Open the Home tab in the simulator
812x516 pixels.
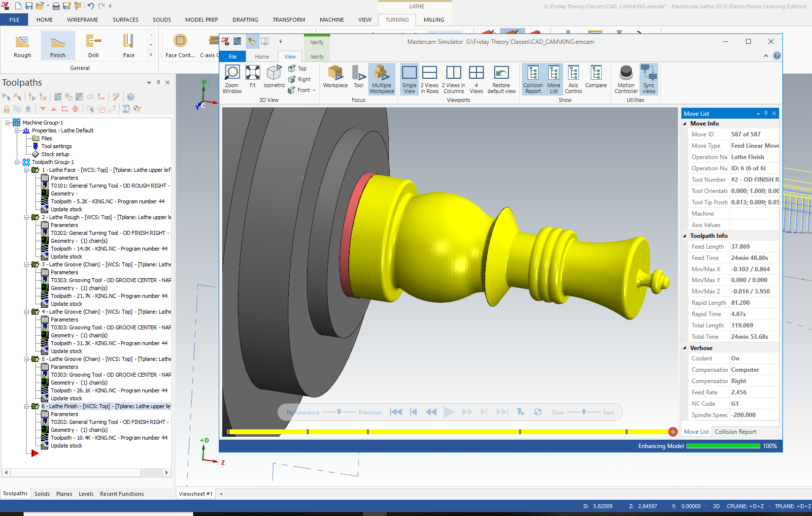click(262, 56)
